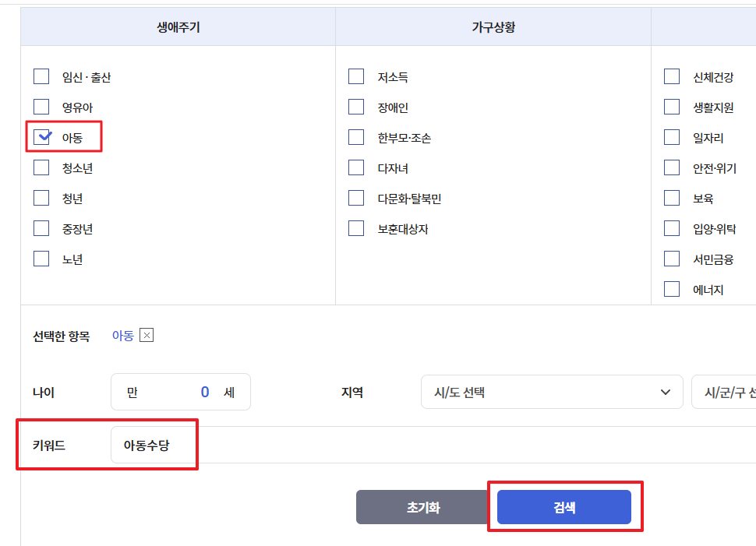Screen dimensions: 756x546
Task: Tick the 청소년 checkbox
Action: coord(41,167)
